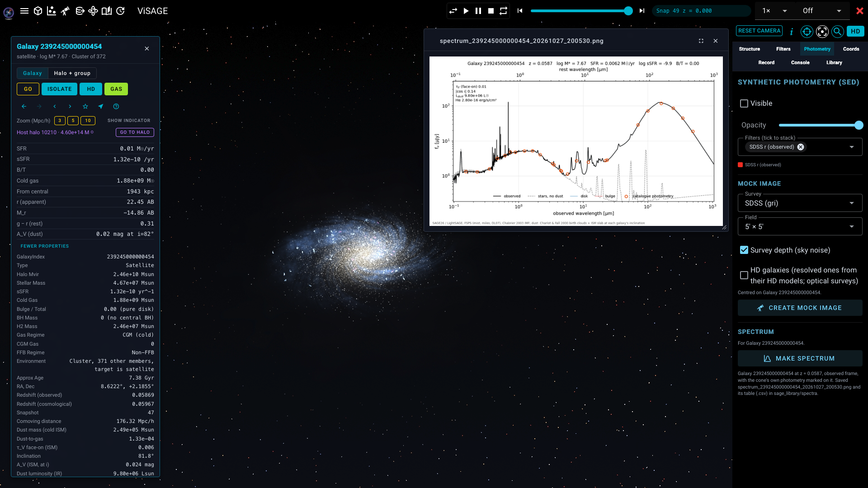
Task: Open the Console tab
Action: tap(800, 63)
